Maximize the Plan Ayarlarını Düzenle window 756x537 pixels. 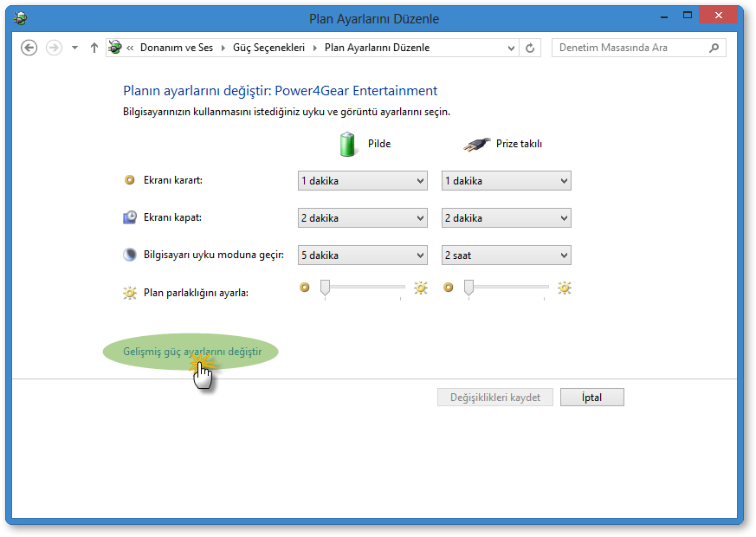point(688,16)
